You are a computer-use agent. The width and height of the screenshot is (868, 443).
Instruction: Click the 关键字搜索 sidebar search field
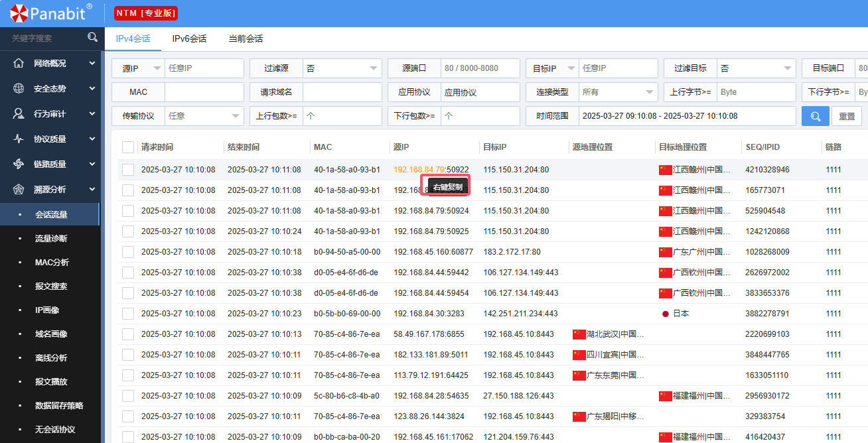pos(44,38)
